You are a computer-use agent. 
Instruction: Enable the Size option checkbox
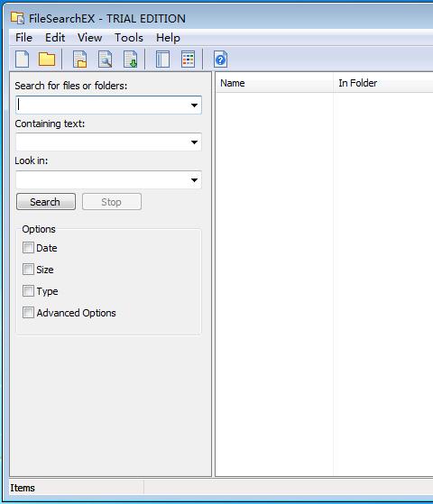(x=28, y=269)
